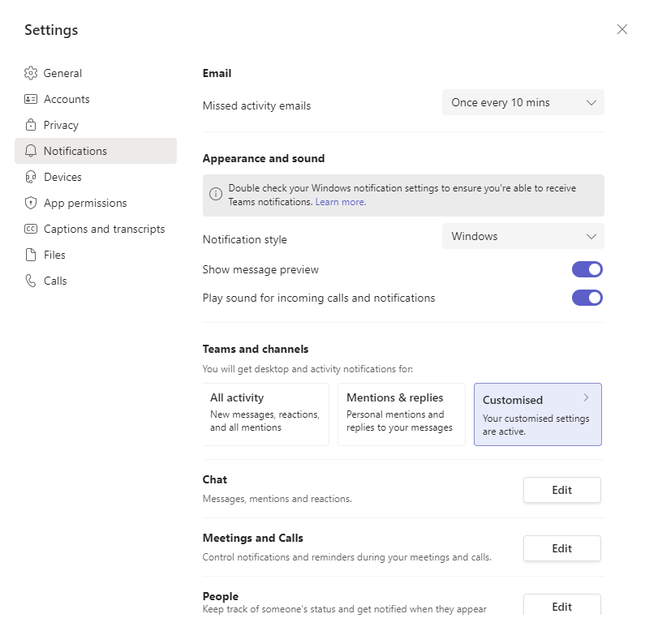Click the Calls phone icon
The image size is (645, 644).
[x=31, y=281]
